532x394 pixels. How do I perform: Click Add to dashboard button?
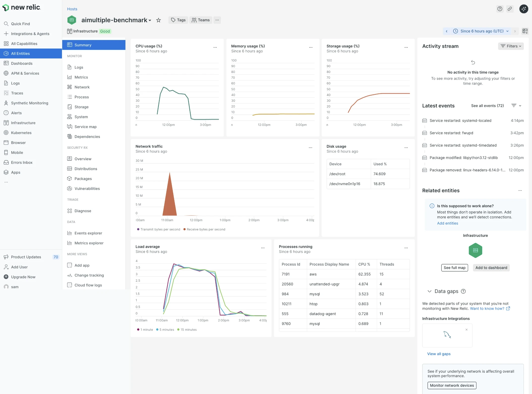[x=491, y=268]
